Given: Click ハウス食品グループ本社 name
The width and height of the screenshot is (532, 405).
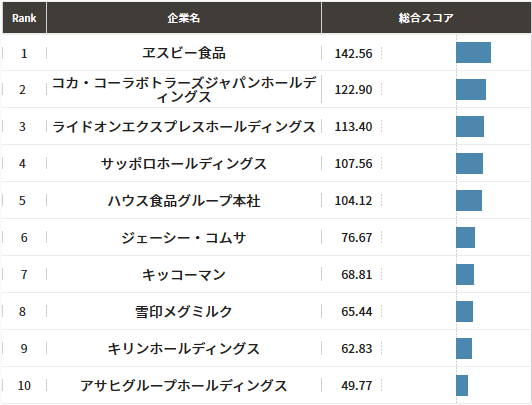Looking at the screenshot, I should click(x=184, y=201).
